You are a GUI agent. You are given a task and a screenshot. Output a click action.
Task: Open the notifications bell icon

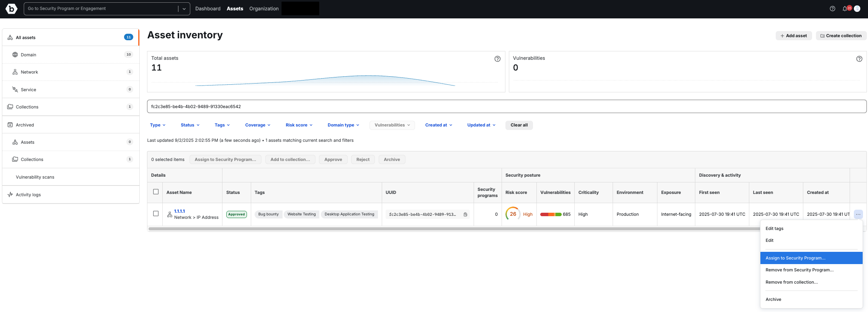pyautogui.click(x=845, y=8)
